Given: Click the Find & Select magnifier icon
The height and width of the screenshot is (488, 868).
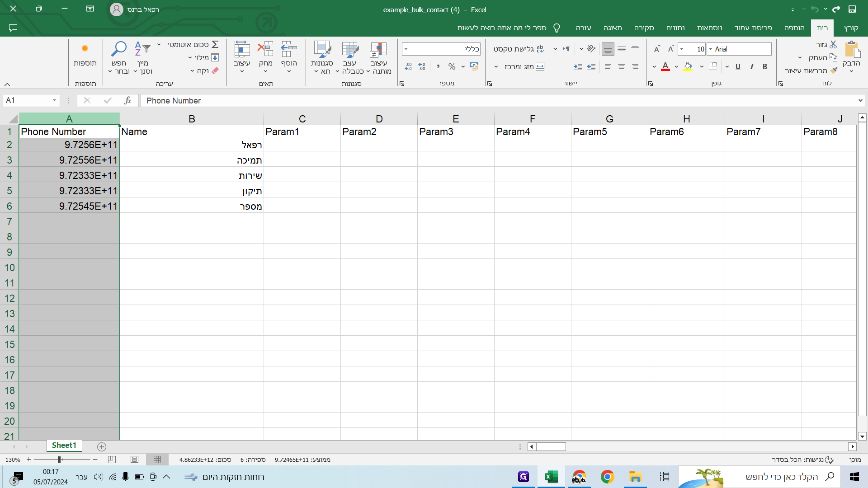Looking at the screenshot, I should point(119,49).
